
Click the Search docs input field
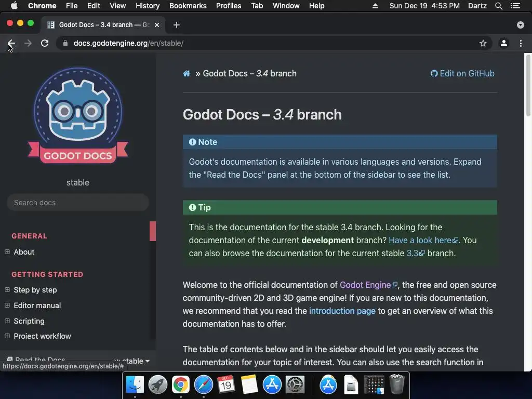click(78, 203)
